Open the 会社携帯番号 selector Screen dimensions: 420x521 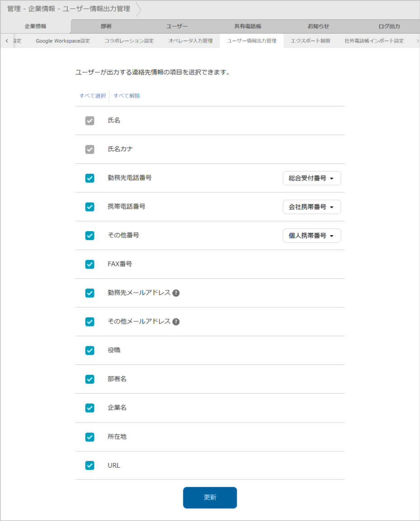pyautogui.click(x=312, y=207)
